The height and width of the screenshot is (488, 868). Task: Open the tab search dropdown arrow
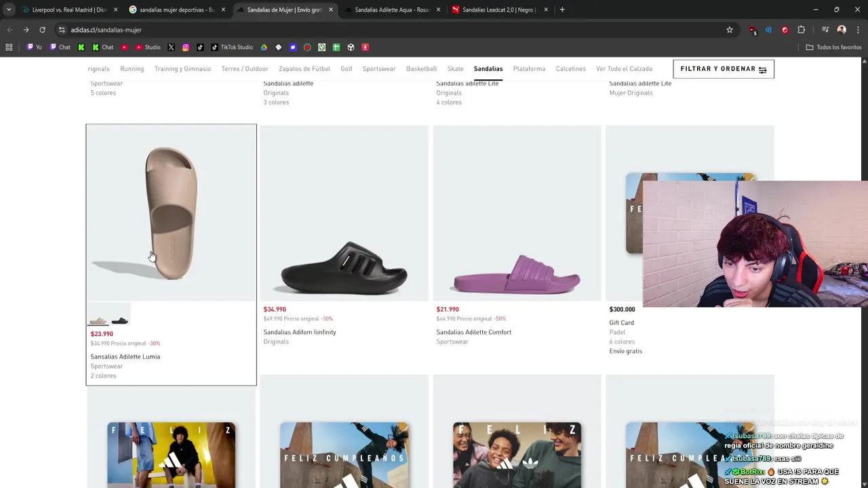coord(9,9)
